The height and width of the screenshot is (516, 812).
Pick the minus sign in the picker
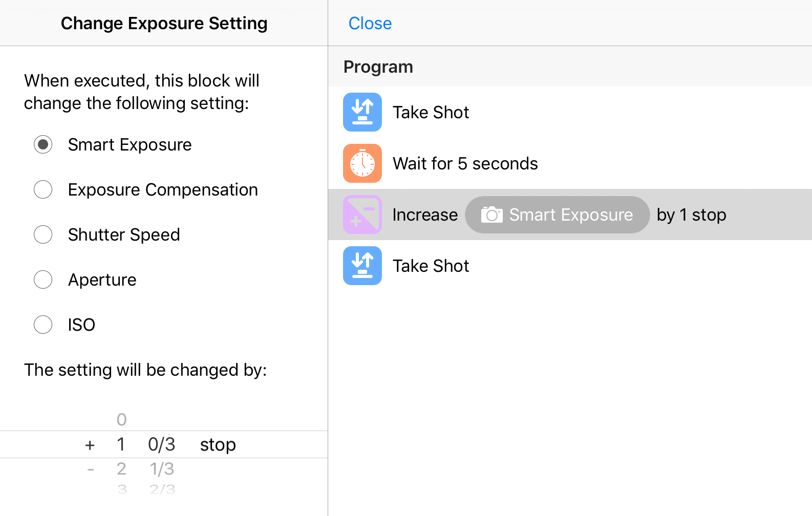[x=91, y=468]
